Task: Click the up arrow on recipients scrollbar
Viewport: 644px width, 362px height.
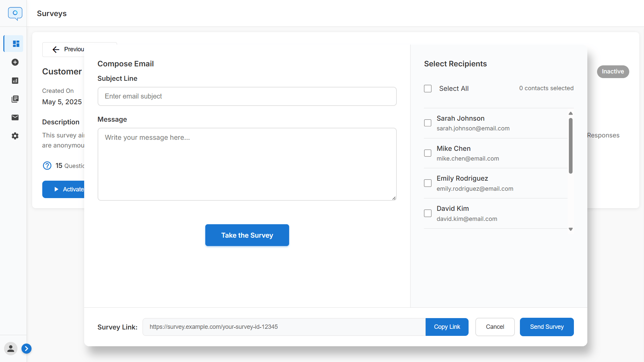Action: coord(571,113)
